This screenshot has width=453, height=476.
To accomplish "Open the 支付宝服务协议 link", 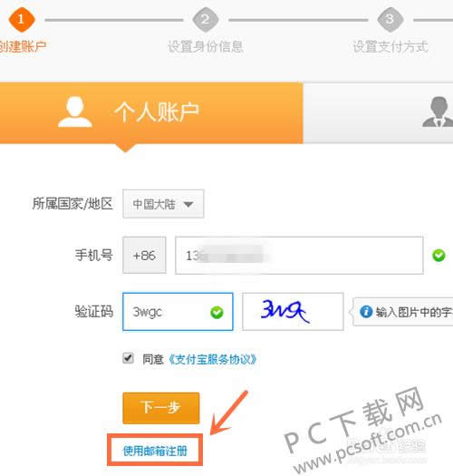I will [x=212, y=359].
